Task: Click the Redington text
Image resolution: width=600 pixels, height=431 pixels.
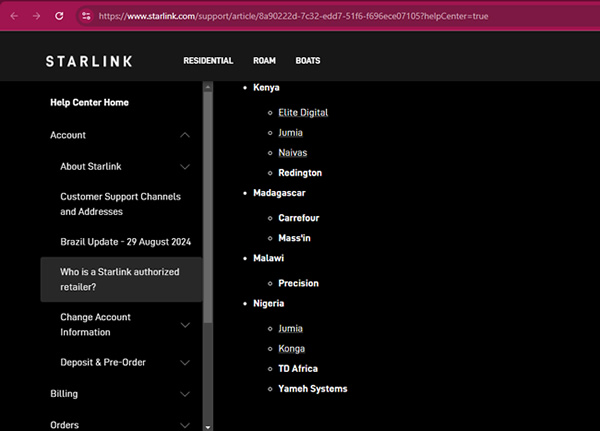Action: (300, 173)
